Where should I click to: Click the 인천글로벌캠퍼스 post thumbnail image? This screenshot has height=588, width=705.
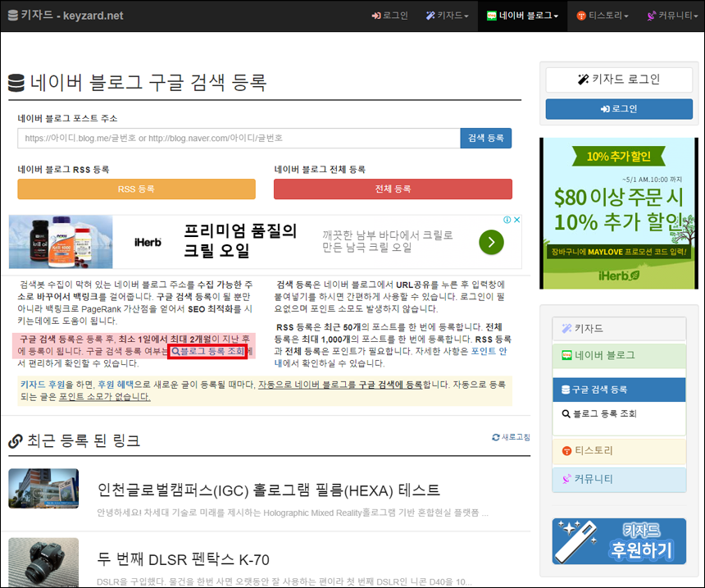[43, 489]
